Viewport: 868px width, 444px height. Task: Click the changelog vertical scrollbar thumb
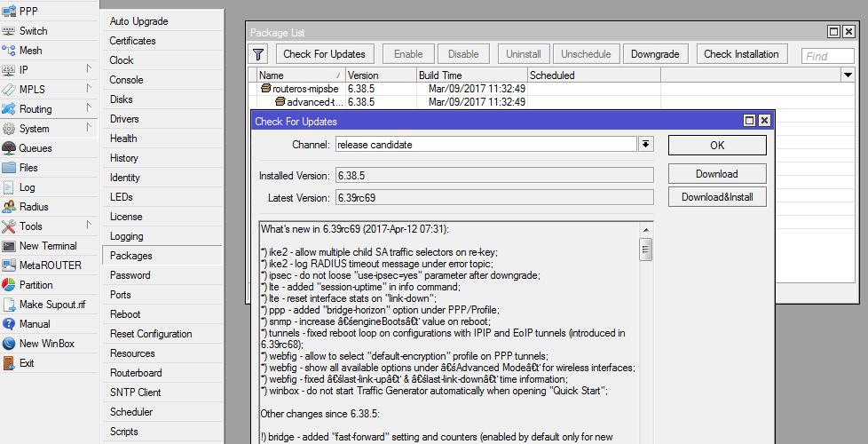tap(645, 250)
